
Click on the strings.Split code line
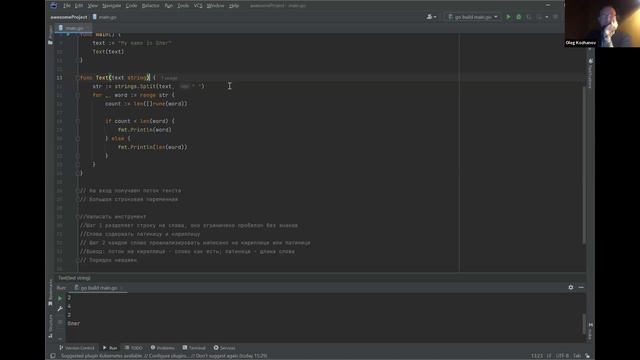[x=148, y=87]
